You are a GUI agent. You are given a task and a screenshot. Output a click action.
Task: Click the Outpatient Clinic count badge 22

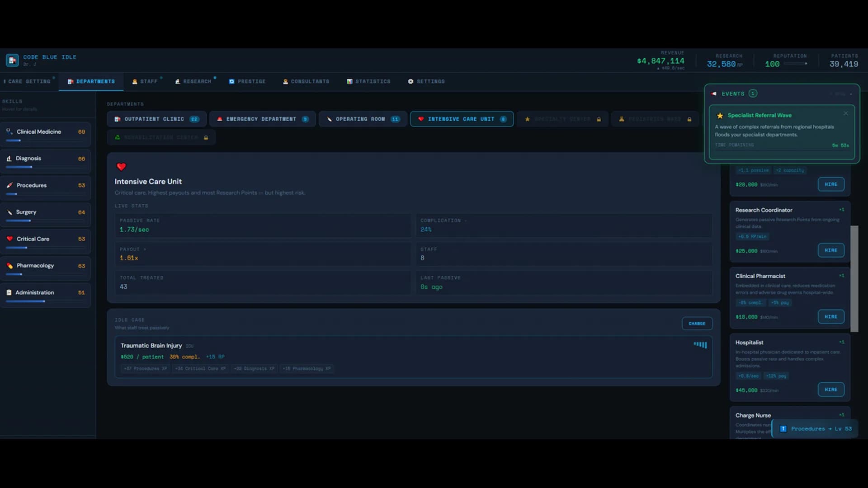coord(194,119)
